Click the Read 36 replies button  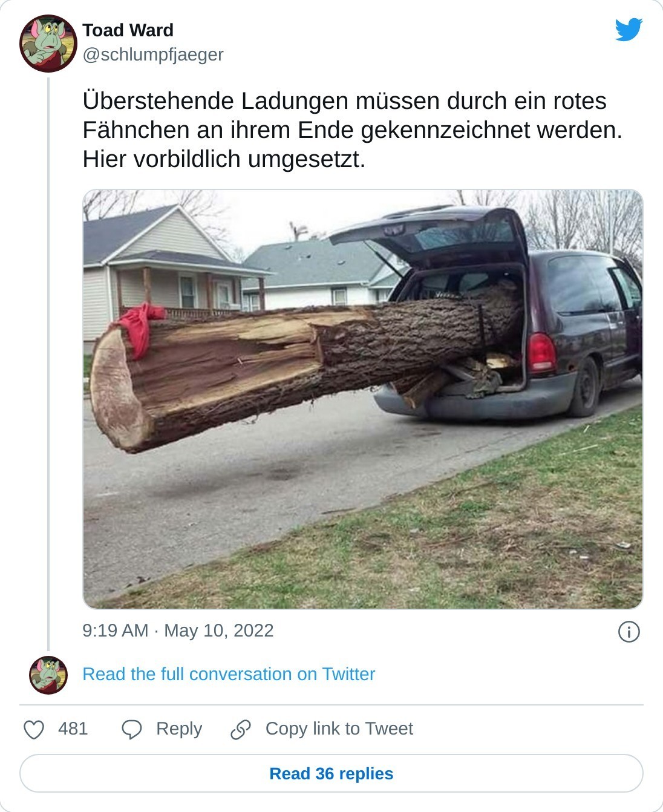(x=331, y=773)
